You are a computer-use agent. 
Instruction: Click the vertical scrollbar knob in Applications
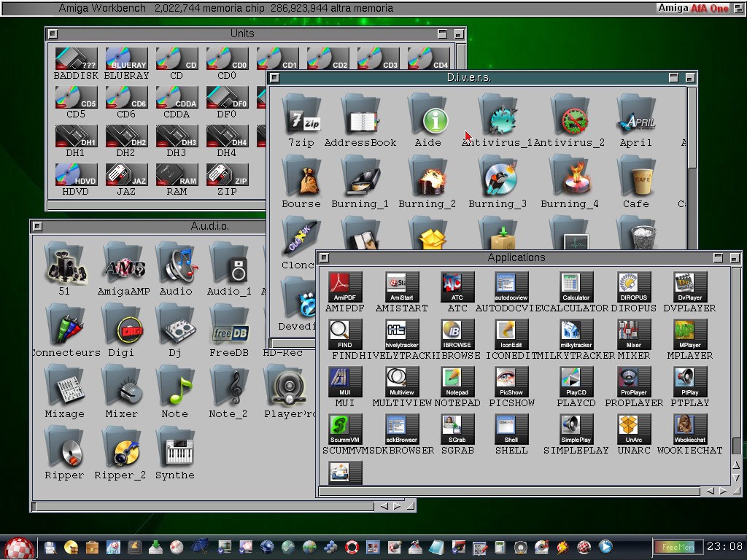point(736,353)
